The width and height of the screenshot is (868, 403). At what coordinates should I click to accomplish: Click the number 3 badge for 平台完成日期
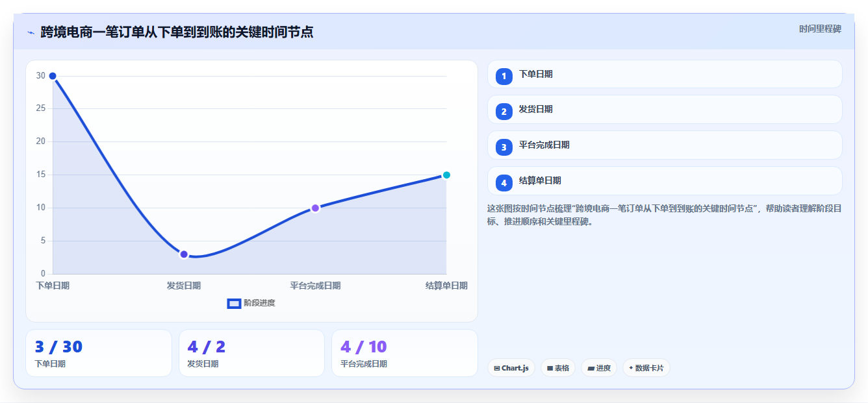(504, 147)
